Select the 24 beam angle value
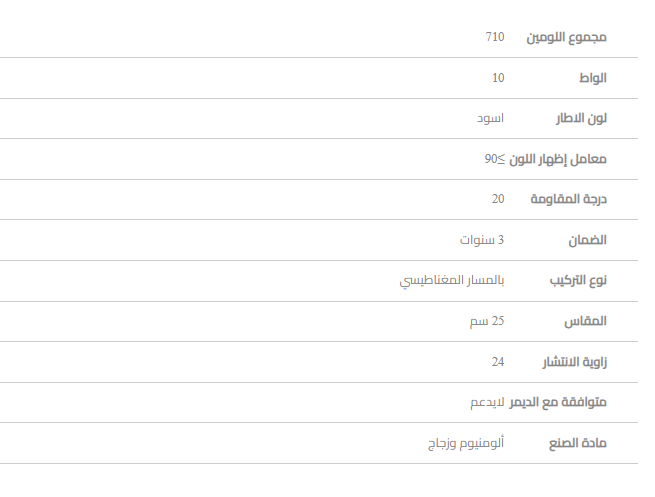Image resolution: width=655 pixels, height=497 pixels. (x=498, y=362)
